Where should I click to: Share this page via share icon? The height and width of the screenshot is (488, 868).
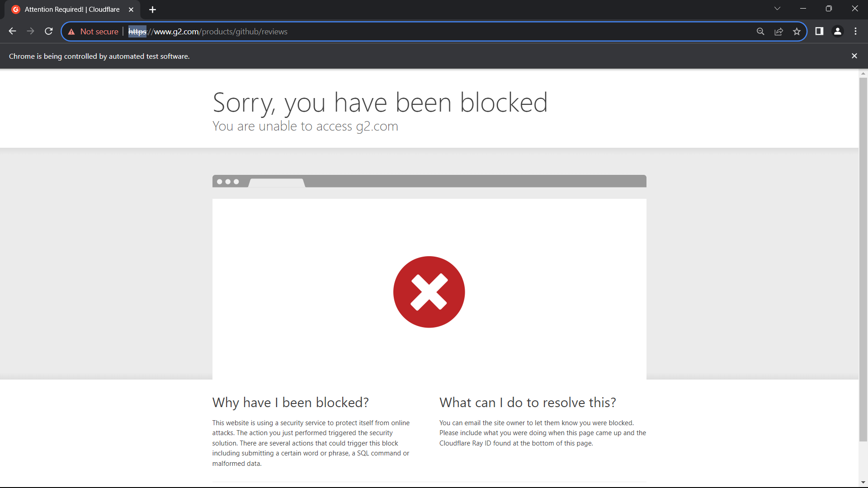[x=778, y=31]
